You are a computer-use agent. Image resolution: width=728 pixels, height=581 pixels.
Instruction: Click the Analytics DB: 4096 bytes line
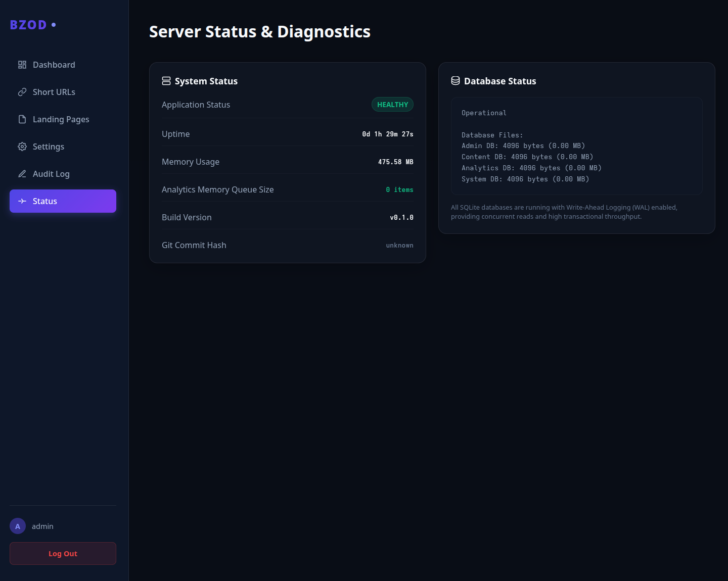coord(531,168)
